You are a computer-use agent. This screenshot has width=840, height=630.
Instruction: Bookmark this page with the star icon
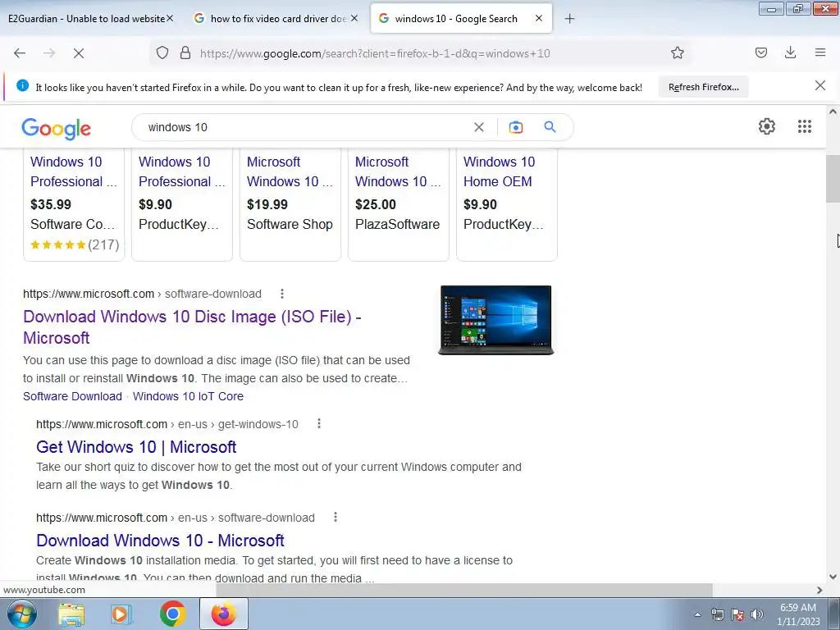point(677,52)
